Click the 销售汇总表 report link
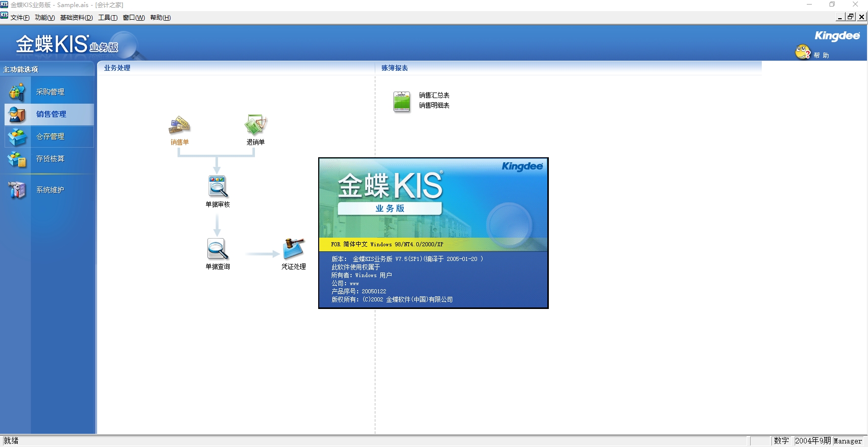Image resolution: width=868 pixels, height=447 pixels. click(x=434, y=96)
